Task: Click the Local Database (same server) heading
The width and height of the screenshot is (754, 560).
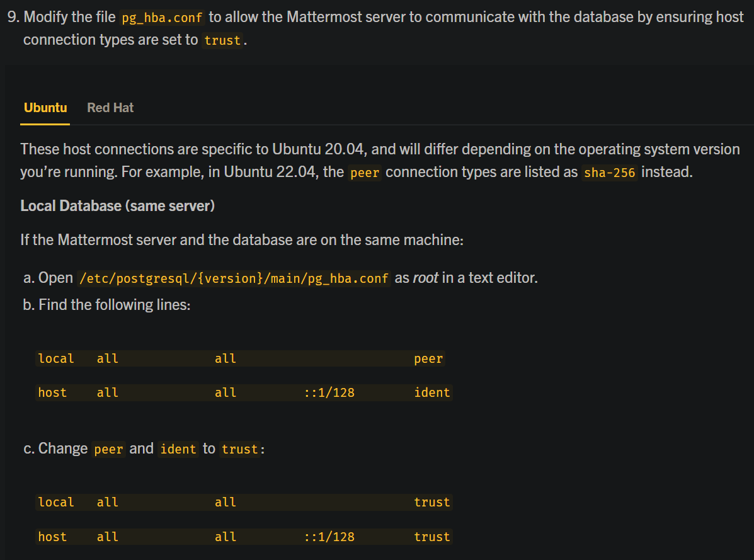Action: pyautogui.click(x=116, y=205)
